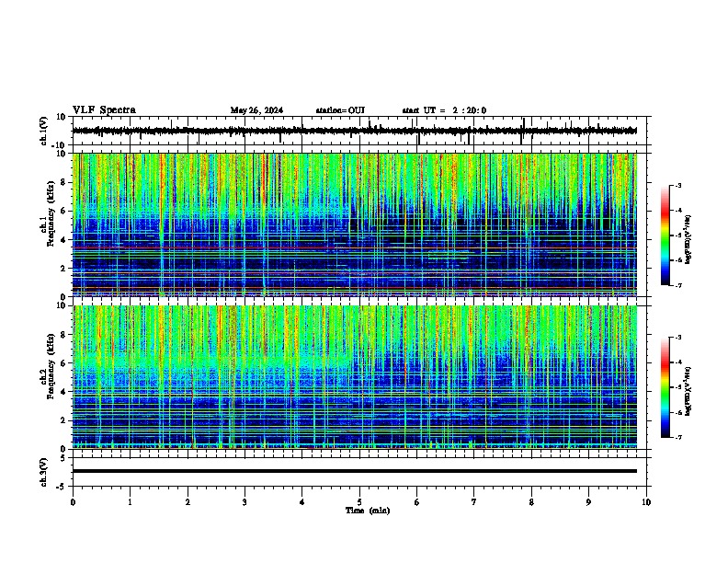
Task: Click the "VLF Spectra" plot title
Action: [104, 110]
